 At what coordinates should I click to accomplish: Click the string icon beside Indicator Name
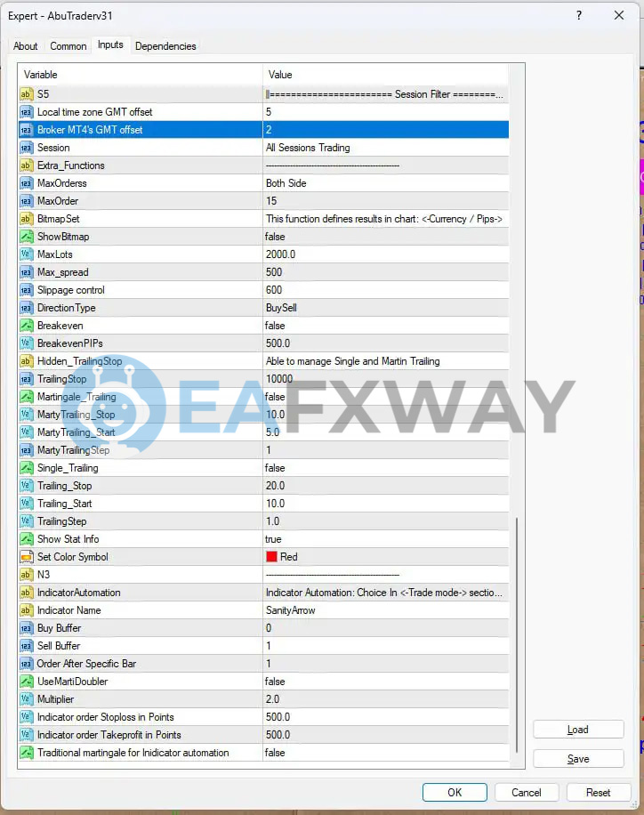[26, 610]
